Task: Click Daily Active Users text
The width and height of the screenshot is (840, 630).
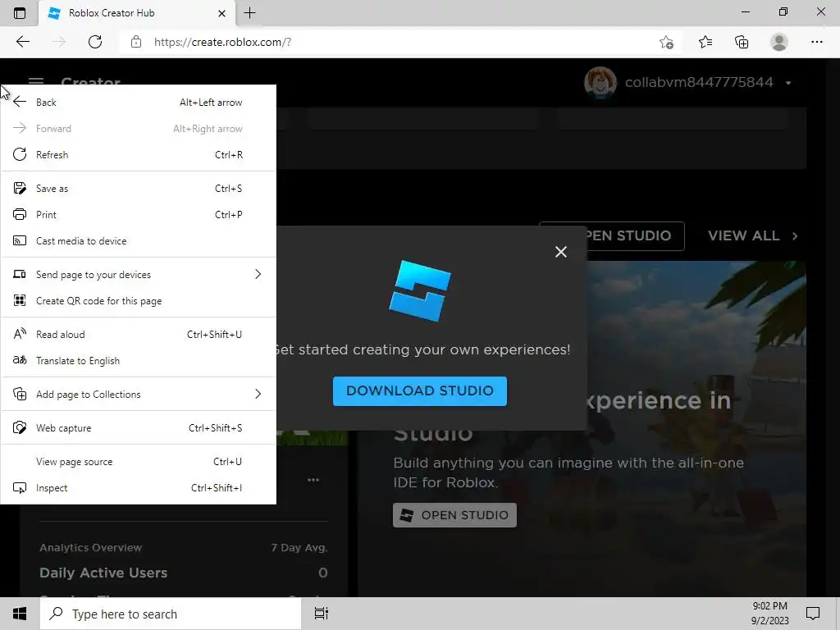Action: [x=103, y=573]
